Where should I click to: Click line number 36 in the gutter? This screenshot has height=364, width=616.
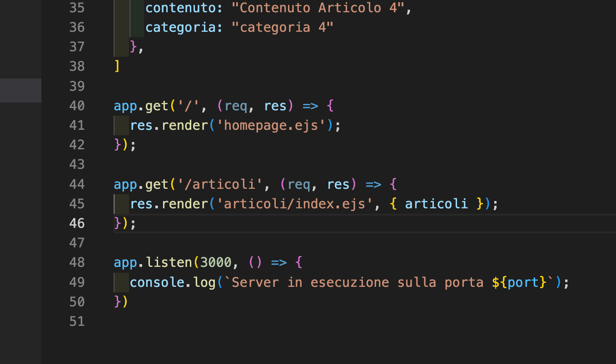(77, 27)
